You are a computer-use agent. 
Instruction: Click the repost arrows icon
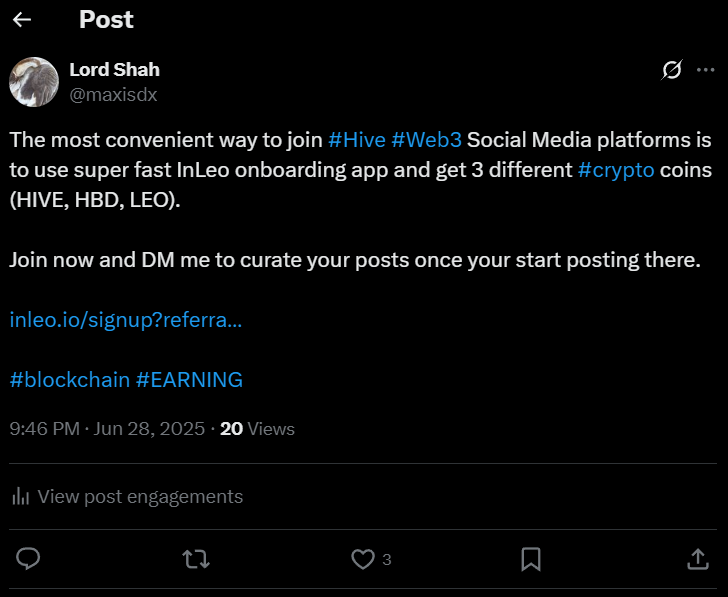[x=196, y=559]
